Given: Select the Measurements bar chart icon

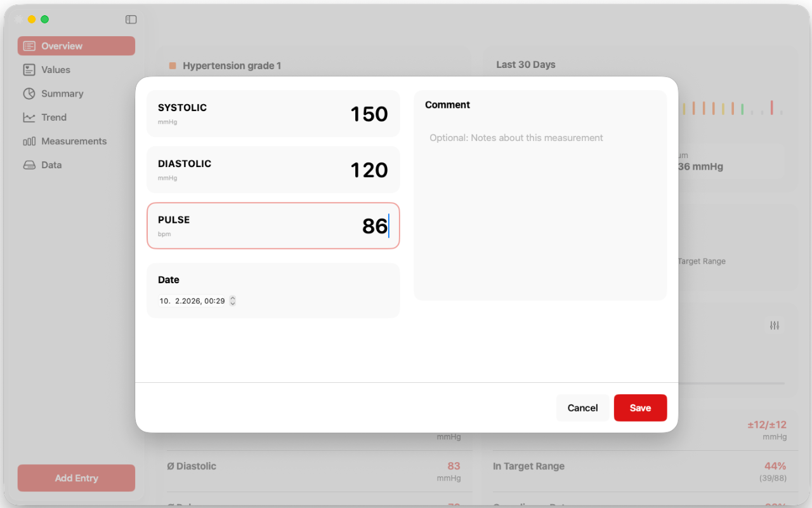Looking at the screenshot, I should (x=29, y=141).
